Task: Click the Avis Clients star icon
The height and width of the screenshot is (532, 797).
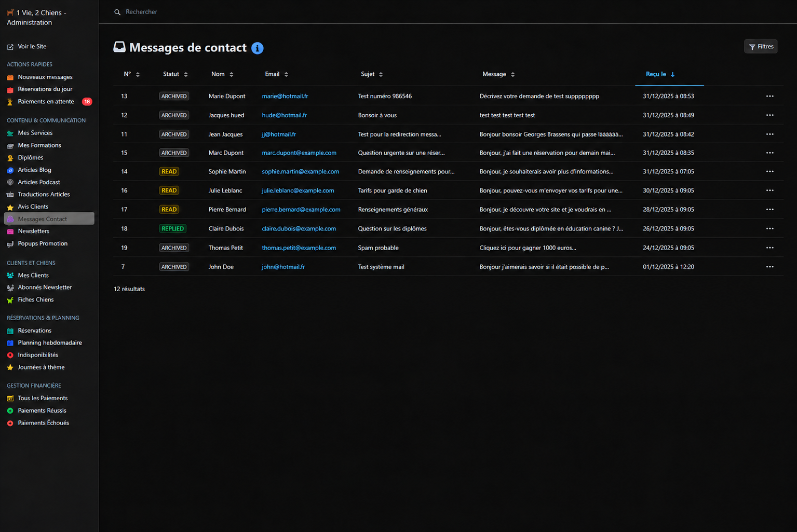Action: point(10,207)
